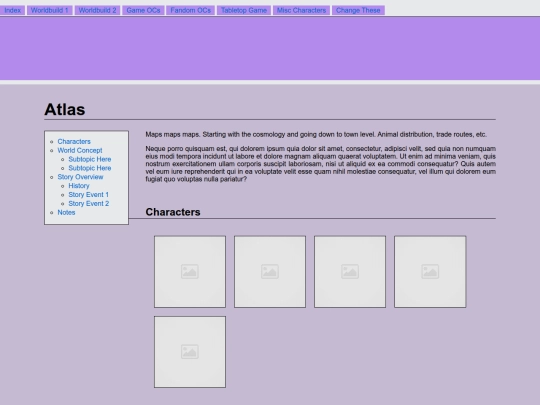Open the second character thumbnail in top row
540x405 pixels.
pos(270,272)
